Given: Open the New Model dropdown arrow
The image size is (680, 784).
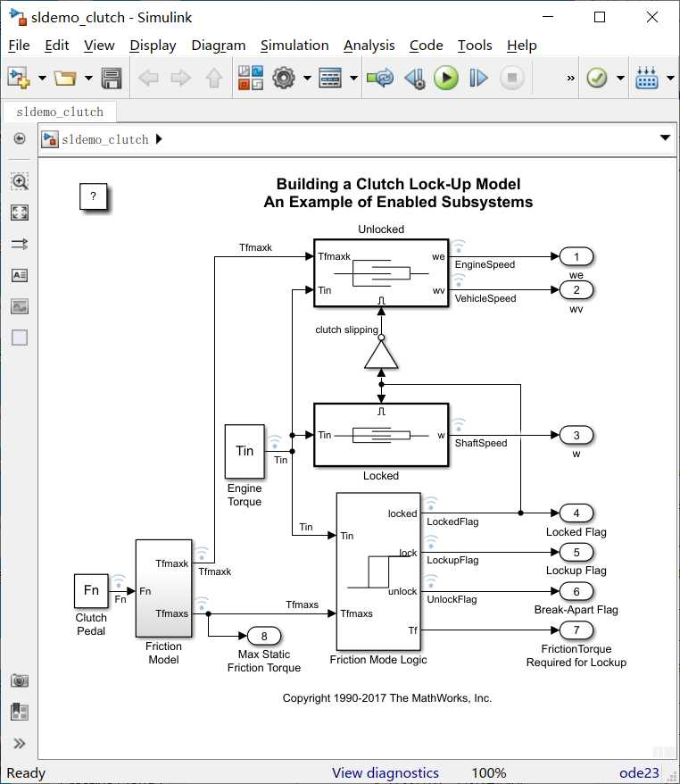Looking at the screenshot, I should [x=43, y=78].
